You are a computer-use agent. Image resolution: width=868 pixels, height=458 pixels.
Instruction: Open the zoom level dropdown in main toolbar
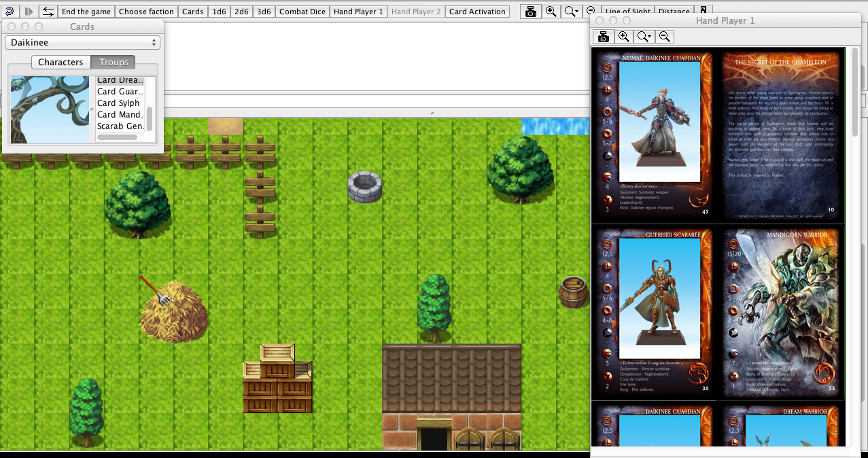click(x=572, y=12)
